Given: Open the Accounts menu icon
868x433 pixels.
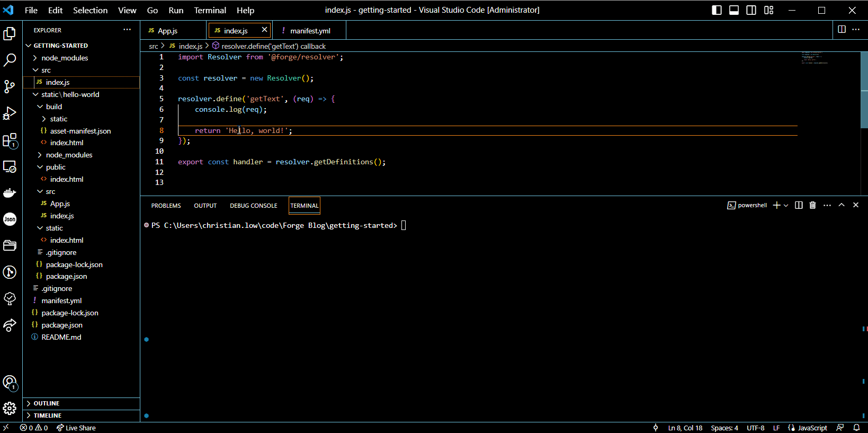Looking at the screenshot, I should tap(10, 382).
